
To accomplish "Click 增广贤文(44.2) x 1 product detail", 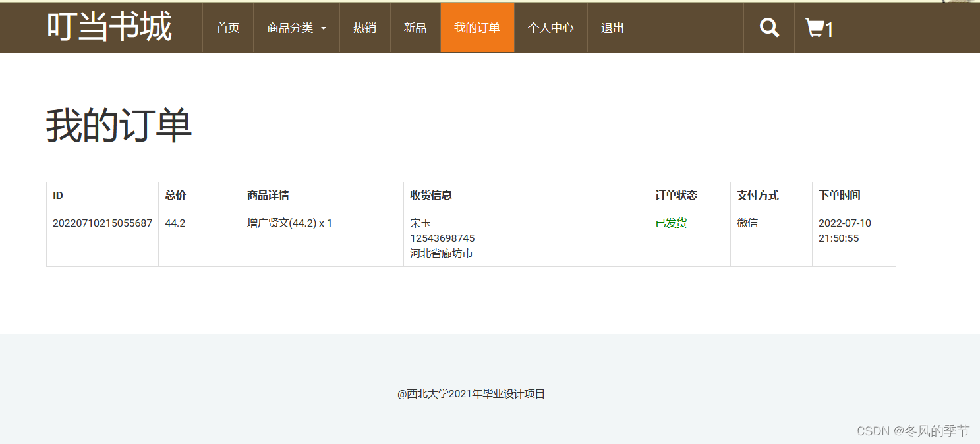I will [289, 223].
